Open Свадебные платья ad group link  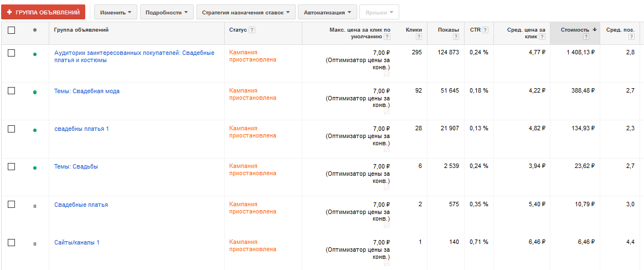click(x=81, y=205)
